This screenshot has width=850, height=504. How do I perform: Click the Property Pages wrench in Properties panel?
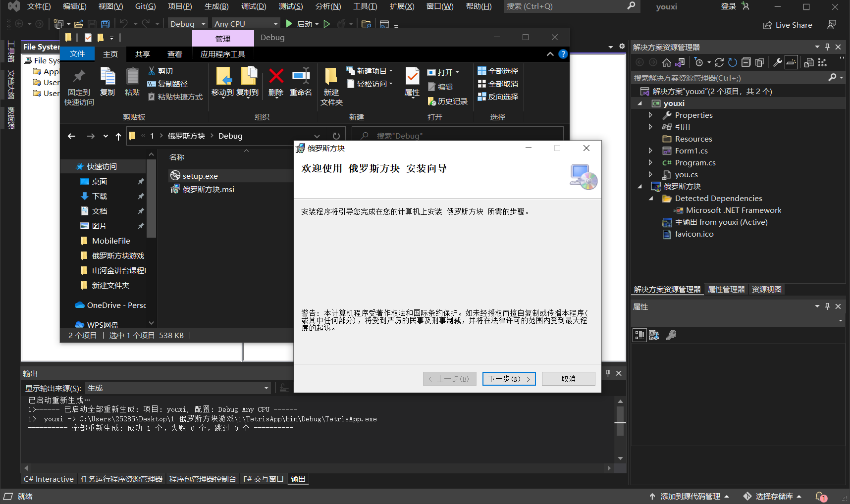(x=671, y=335)
